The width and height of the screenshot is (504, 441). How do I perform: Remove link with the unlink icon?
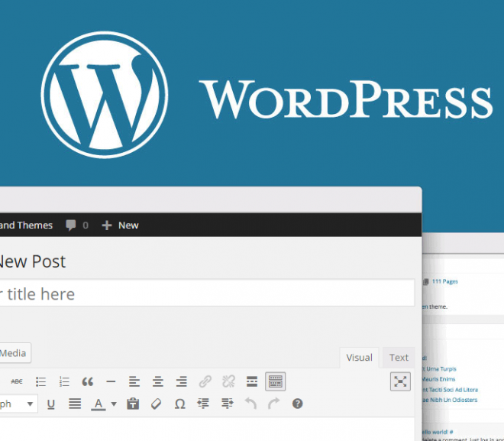coord(228,382)
